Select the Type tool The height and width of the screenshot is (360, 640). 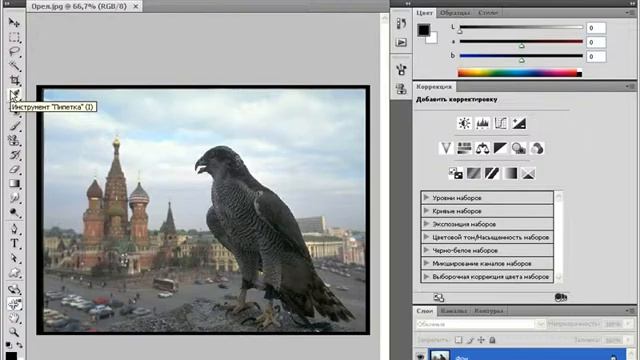click(14, 243)
